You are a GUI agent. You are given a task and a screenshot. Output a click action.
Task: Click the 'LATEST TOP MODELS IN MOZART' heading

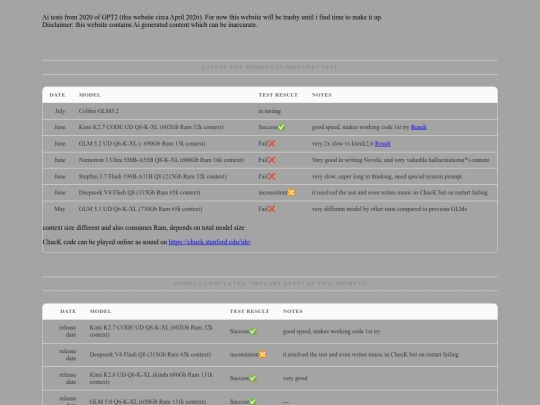pos(270,67)
